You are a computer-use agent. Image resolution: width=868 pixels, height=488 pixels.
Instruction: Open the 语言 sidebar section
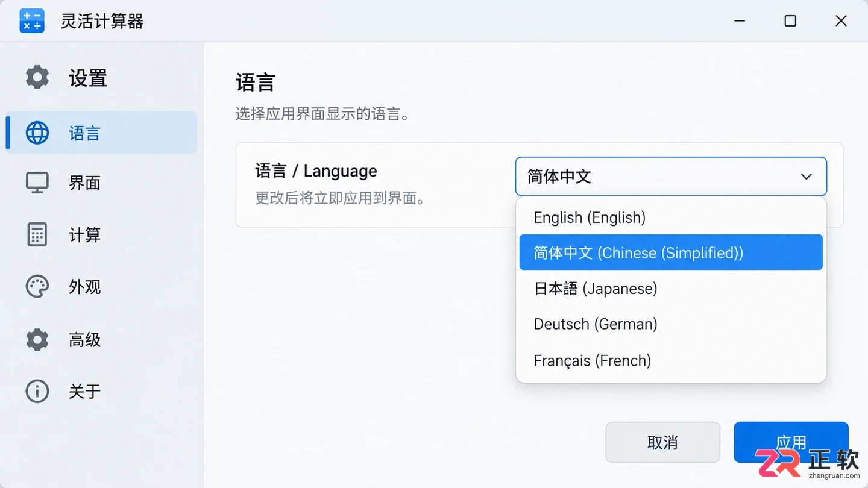101,133
